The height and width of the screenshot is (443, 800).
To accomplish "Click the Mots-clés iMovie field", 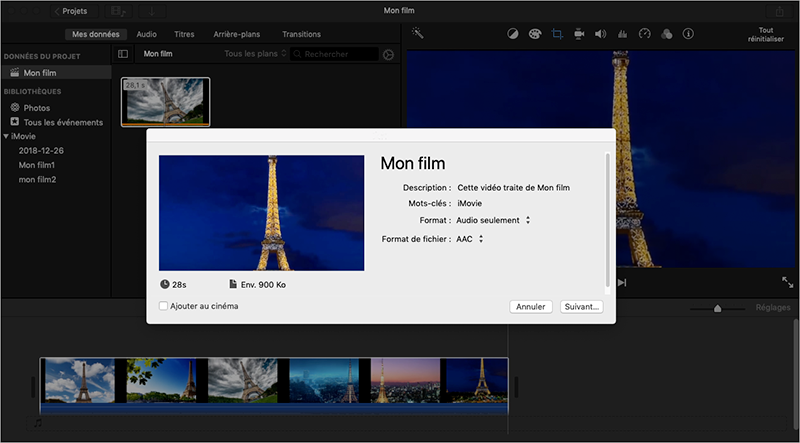I will click(469, 203).
